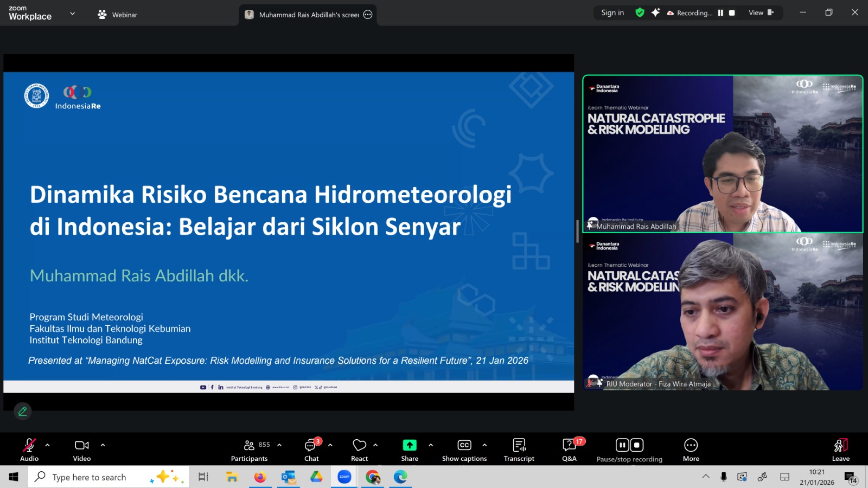Open the More options menu
Screen dimensions: 868x488
[691, 450]
